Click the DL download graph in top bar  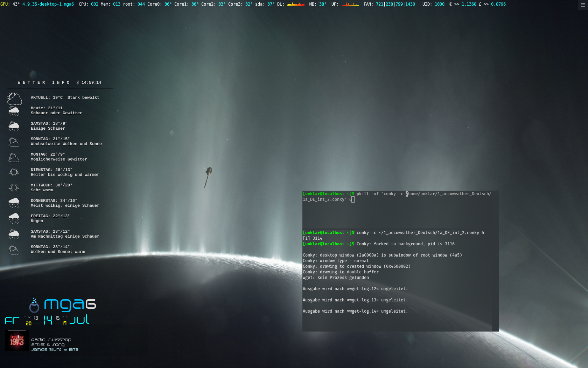(296, 4)
